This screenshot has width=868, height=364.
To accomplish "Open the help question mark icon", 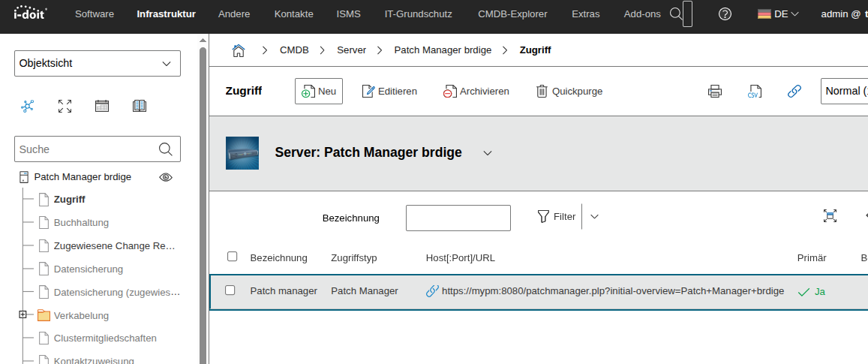I will click(x=725, y=14).
